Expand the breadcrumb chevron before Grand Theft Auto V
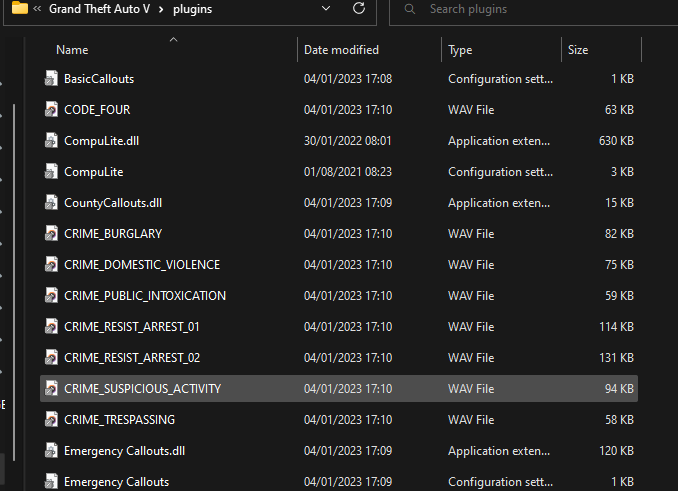This screenshot has height=491, width=678. pos(37,9)
